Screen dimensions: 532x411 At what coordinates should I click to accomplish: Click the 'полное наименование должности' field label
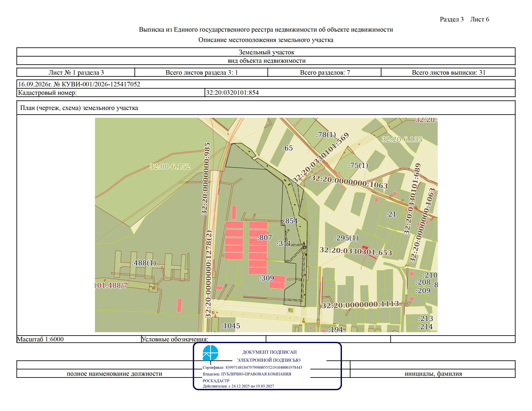tap(114, 374)
